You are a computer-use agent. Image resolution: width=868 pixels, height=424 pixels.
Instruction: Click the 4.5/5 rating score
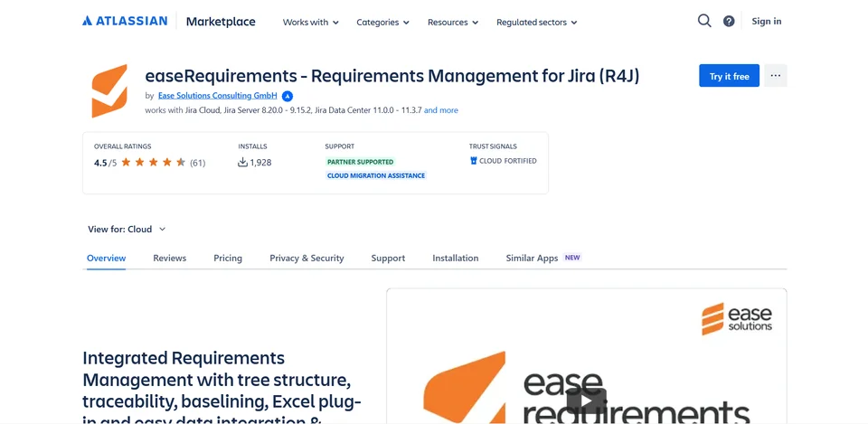(x=106, y=163)
